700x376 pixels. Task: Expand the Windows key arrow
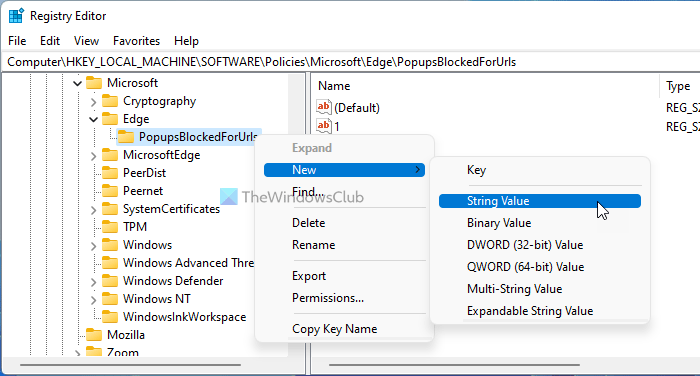pos(93,246)
